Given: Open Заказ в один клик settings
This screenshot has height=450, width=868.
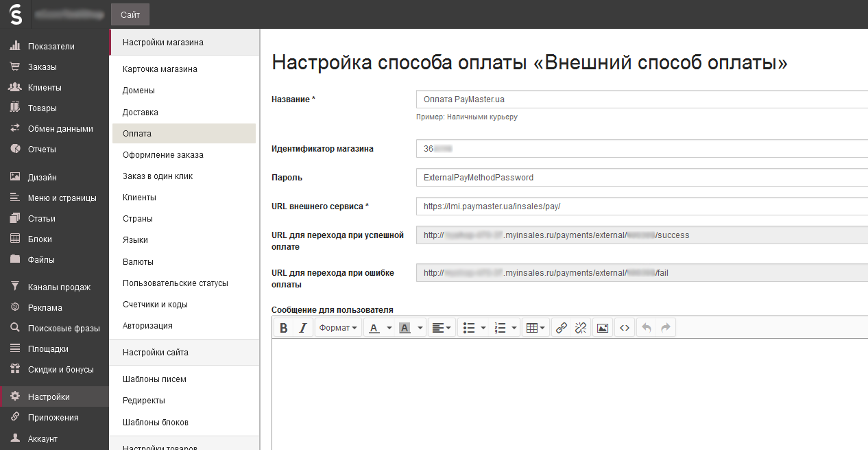Looking at the screenshot, I should point(158,176).
